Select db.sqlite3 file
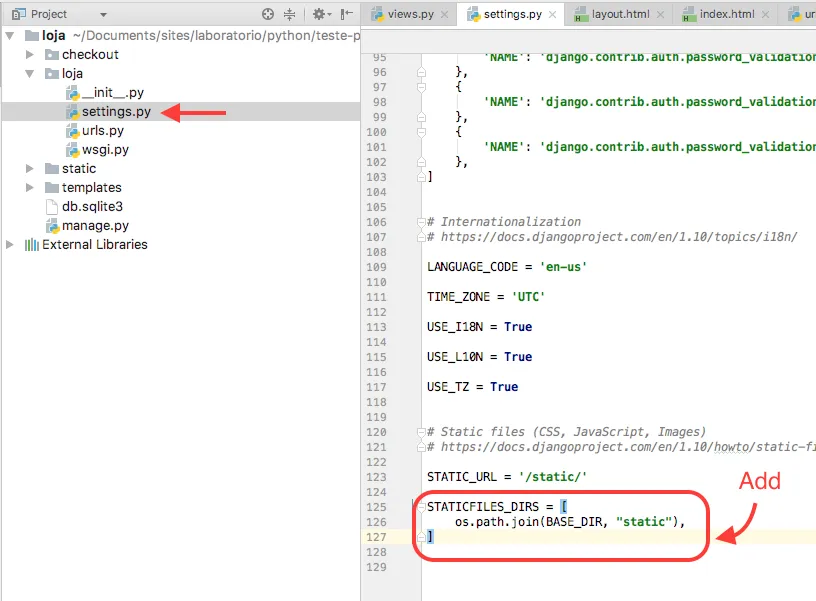Screen dimensions: 816x601 tap(92, 207)
